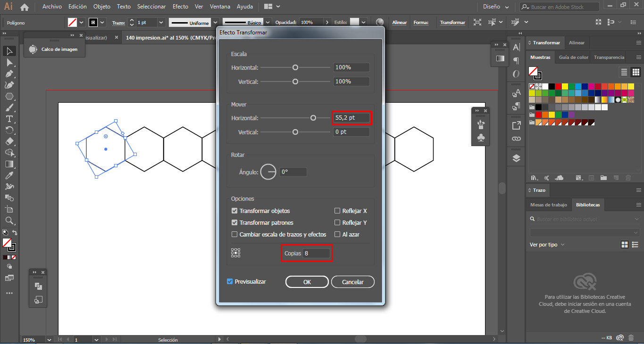
Task: Switch to the Alinear panel tab
Action: [577, 42]
